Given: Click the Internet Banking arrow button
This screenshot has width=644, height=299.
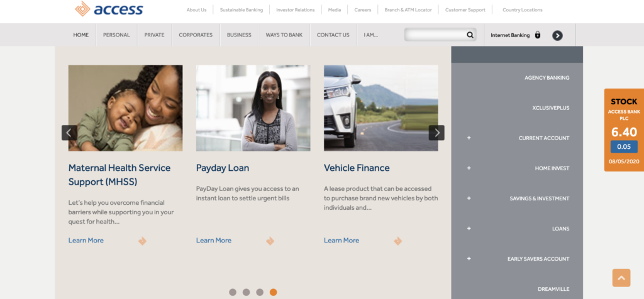Looking at the screenshot, I should pos(557,36).
